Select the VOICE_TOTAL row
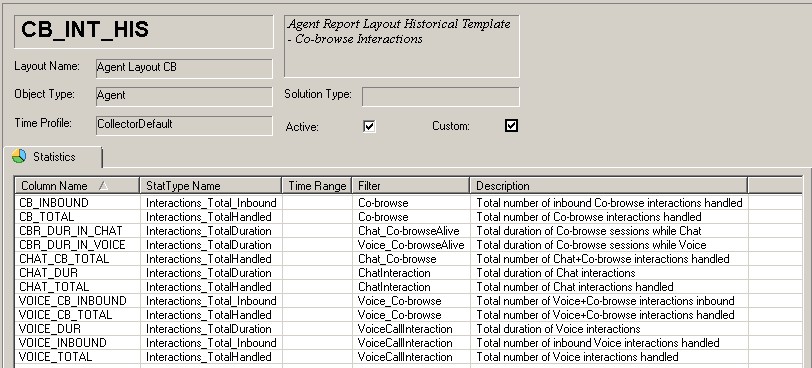 (x=409, y=357)
